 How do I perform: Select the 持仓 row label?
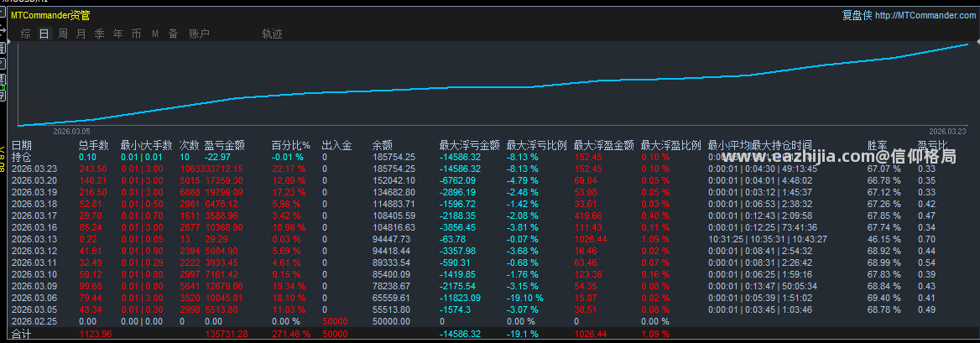[x=22, y=157]
